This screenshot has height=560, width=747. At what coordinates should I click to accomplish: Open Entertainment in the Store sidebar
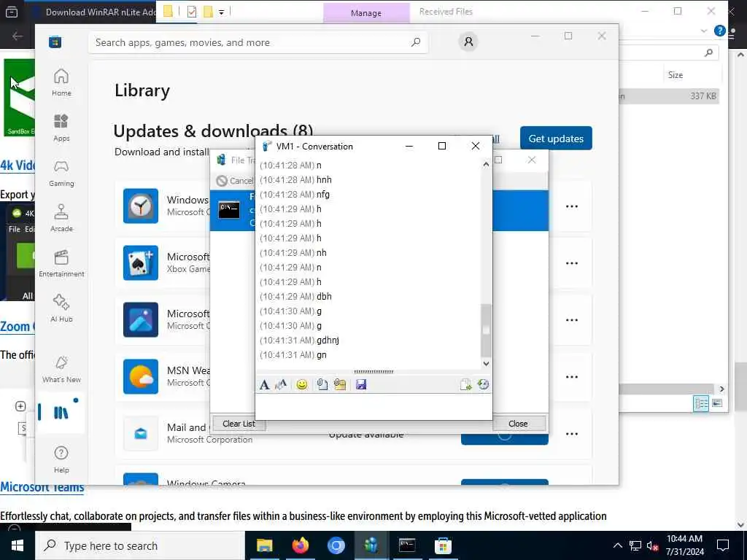click(x=61, y=263)
